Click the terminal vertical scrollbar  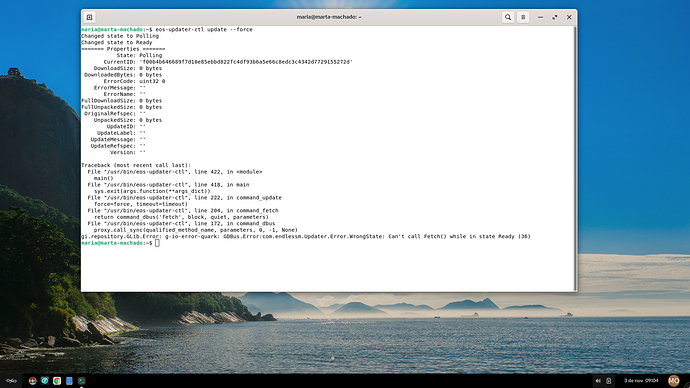pos(575,158)
